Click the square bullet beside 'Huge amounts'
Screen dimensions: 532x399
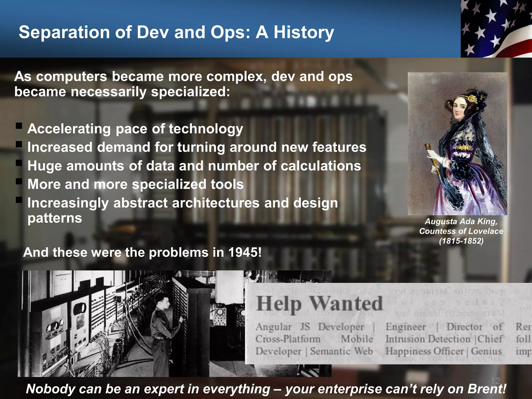[x=19, y=163]
